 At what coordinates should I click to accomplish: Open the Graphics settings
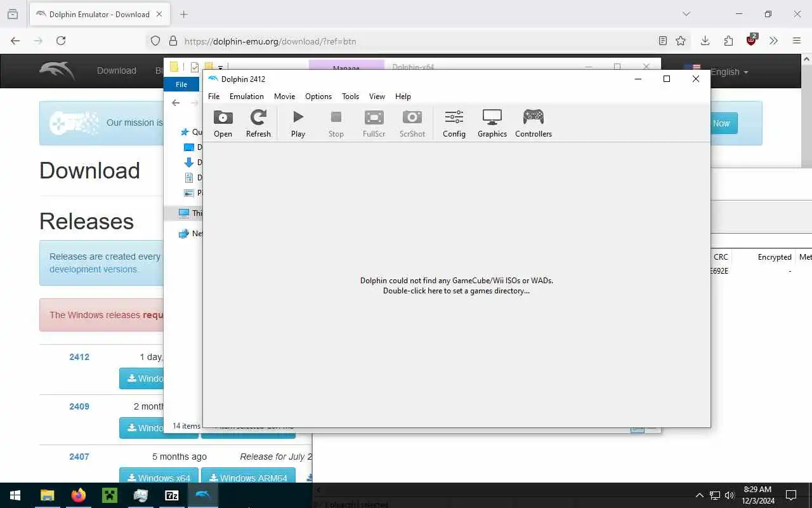tap(492, 123)
